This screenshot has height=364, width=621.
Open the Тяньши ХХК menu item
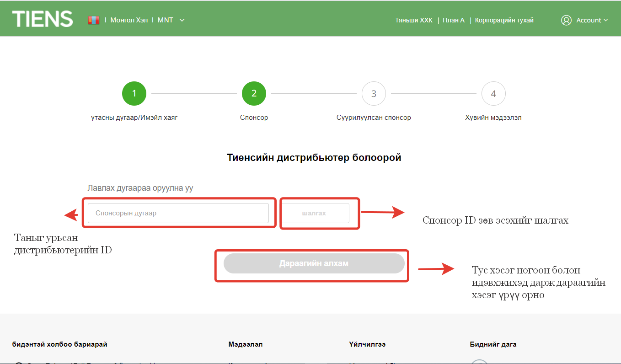pos(413,20)
